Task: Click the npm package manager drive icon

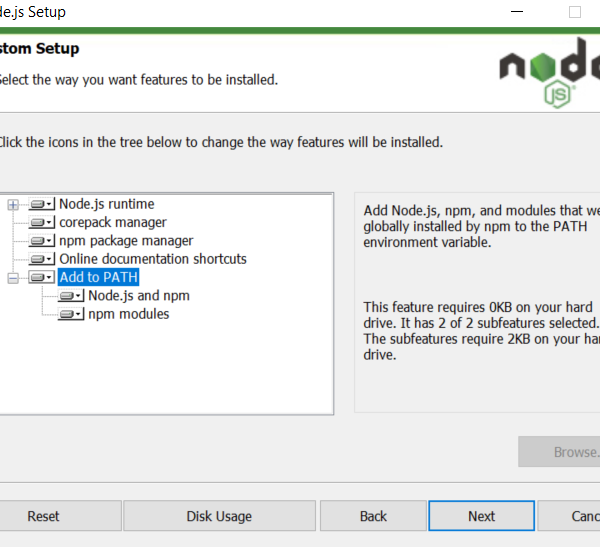Action: coord(41,241)
